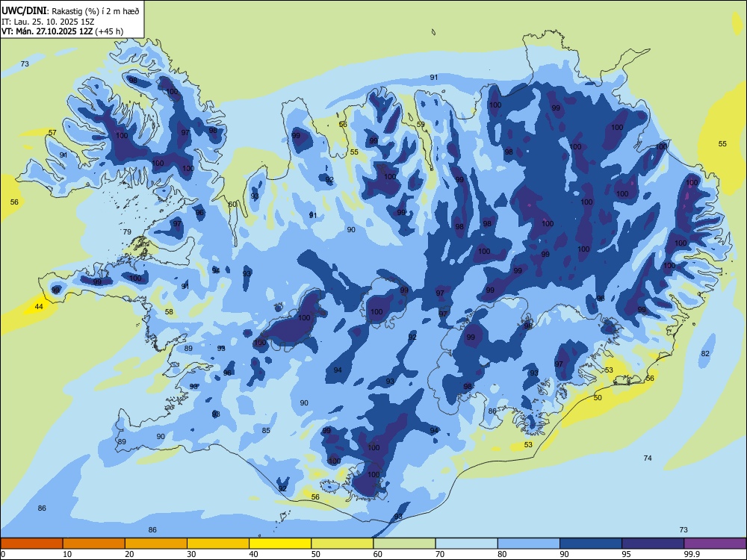
Task: Click the legend tick label '80'
Action: tap(502, 554)
